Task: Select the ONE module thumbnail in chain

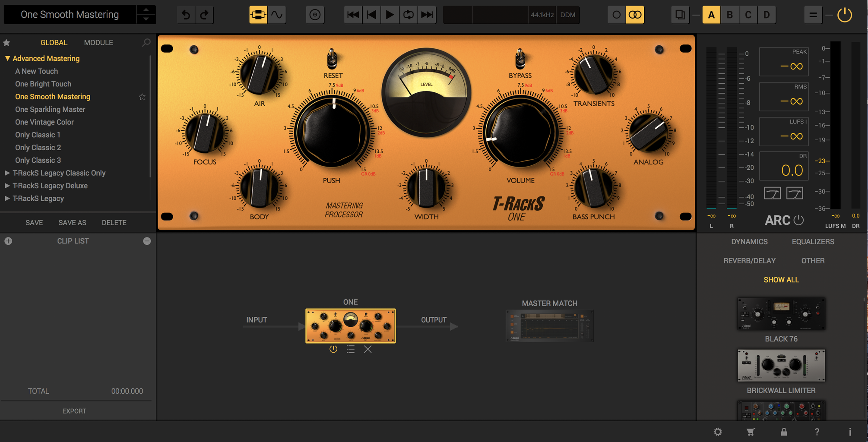Action: tap(351, 326)
